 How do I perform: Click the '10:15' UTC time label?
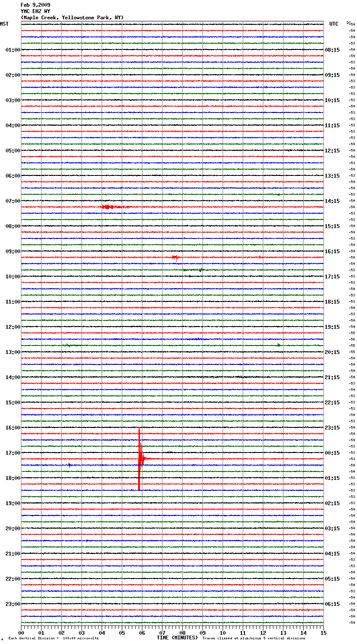pos(332,100)
